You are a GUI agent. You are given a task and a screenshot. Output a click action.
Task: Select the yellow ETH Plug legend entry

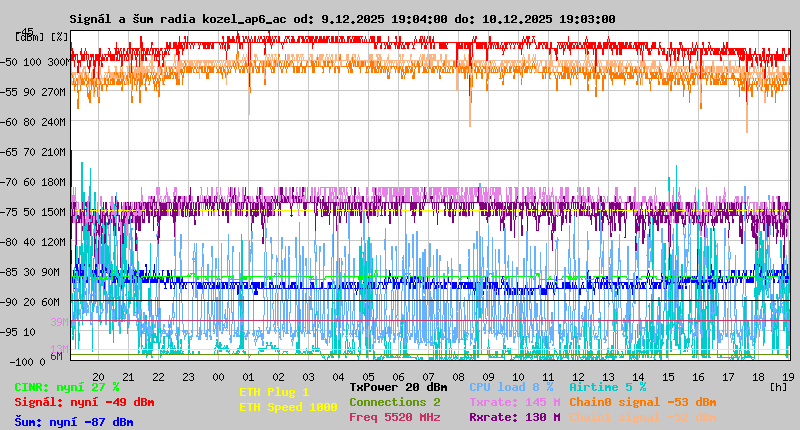(x=274, y=392)
